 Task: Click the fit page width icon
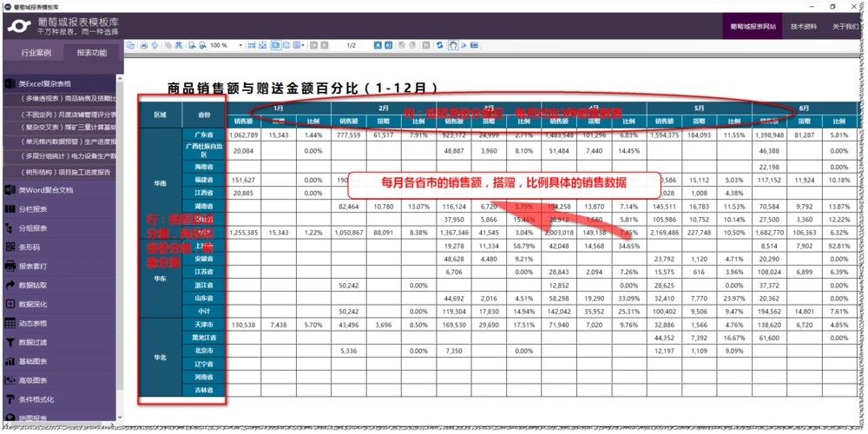252,45
